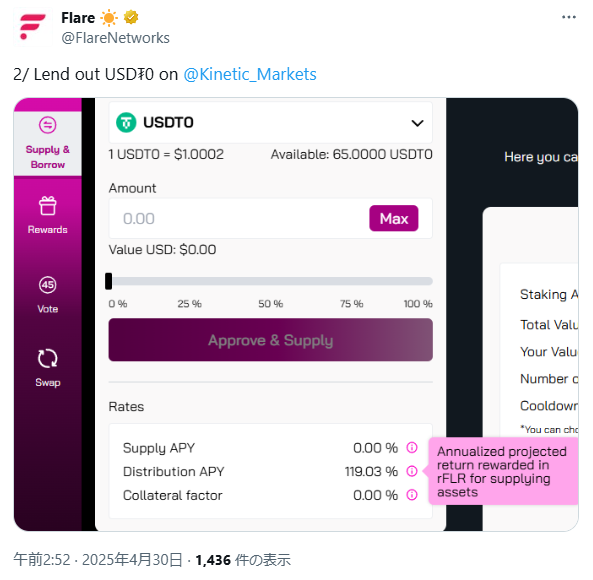
Task: Open Supply & Borrow swap-arrows icon
Action: pyautogui.click(x=48, y=125)
